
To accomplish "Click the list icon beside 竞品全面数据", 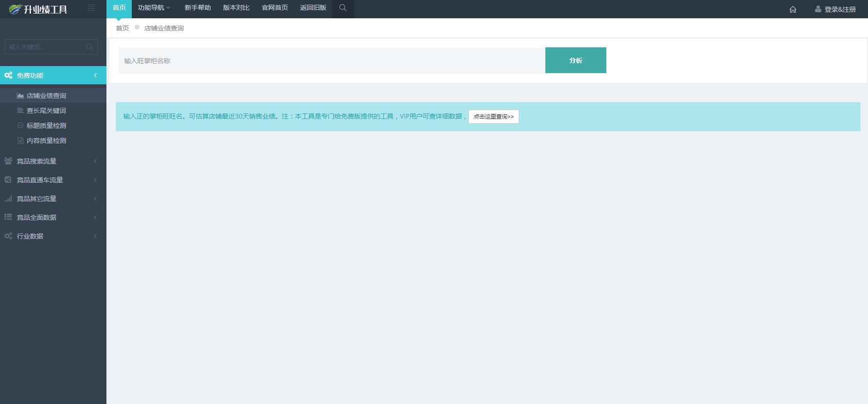I will click(8, 217).
